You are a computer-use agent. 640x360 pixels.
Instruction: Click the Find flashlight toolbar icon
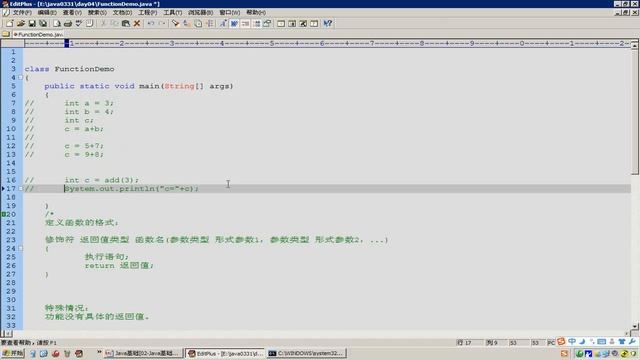coord(176,24)
